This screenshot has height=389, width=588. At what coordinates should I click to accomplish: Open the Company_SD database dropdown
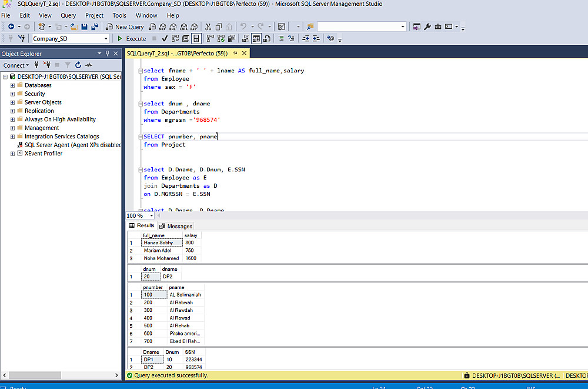click(x=106, y=39)
